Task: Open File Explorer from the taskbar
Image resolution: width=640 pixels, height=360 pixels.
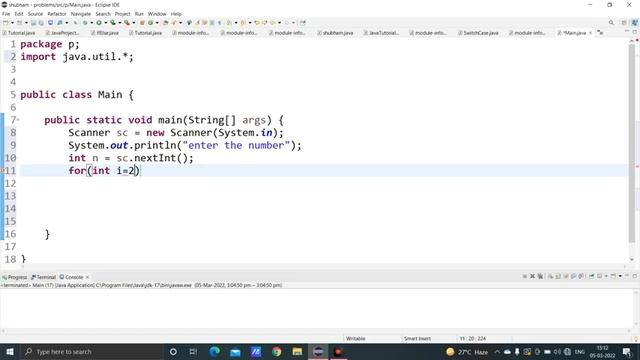Action: pos(297,351)
